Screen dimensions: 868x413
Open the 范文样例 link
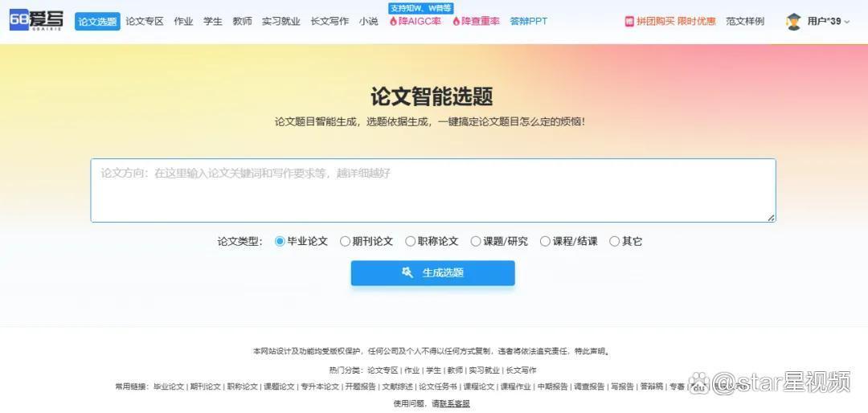click(745, 22)
